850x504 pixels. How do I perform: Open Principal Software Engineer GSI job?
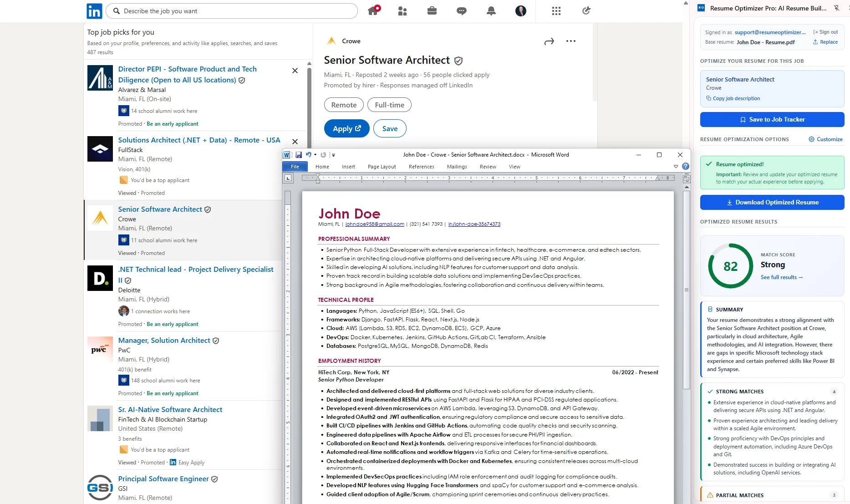[x=163, y=479]
